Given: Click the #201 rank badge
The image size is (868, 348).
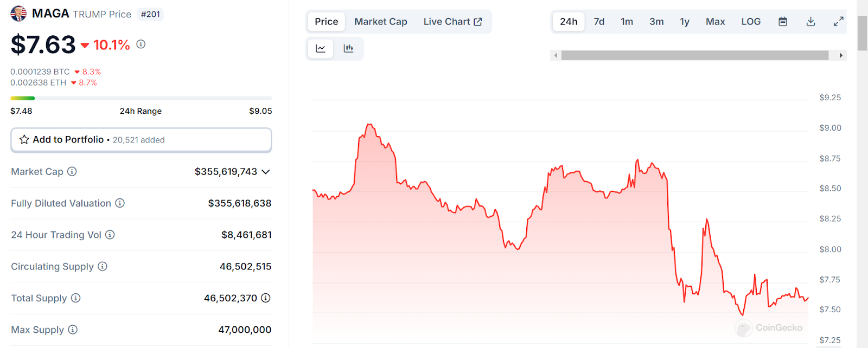Looking at the screenshot, I should [150, 14].
